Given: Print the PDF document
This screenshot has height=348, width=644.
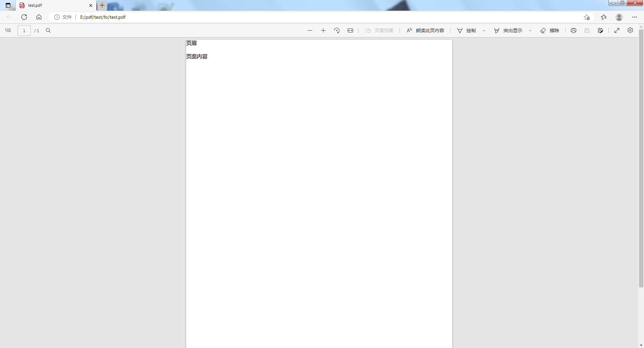Looking at the screenshot, I should [x=573, y=30].
